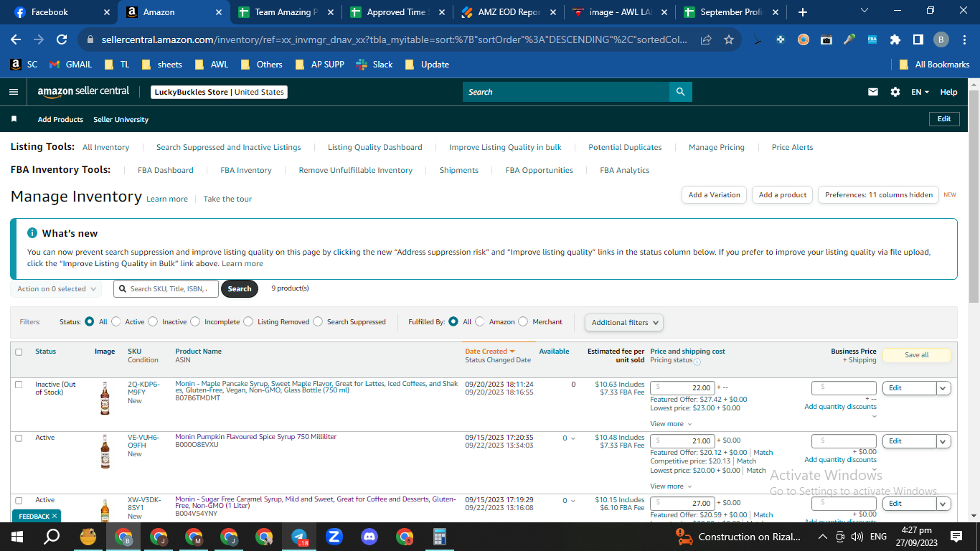Viewport: 980px width, 551px height.
Task: Open the Listing Quality Dashboard link
Action: point(375,147)
